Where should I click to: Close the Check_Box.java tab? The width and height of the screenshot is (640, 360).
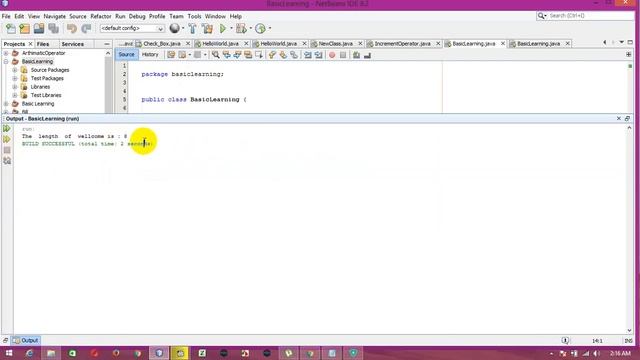click(x=188, y=44)
